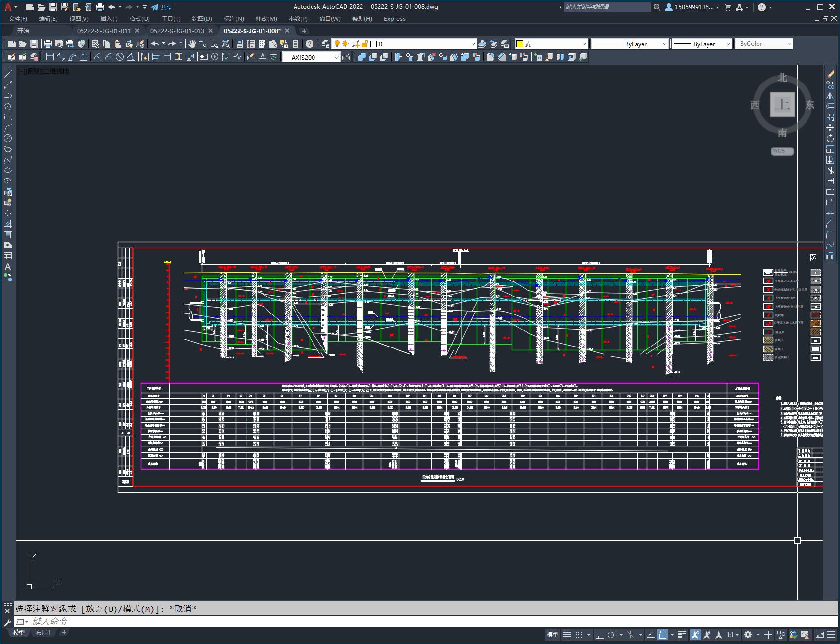Expand the ByColor plot style dropdown

tap(764, 44)
